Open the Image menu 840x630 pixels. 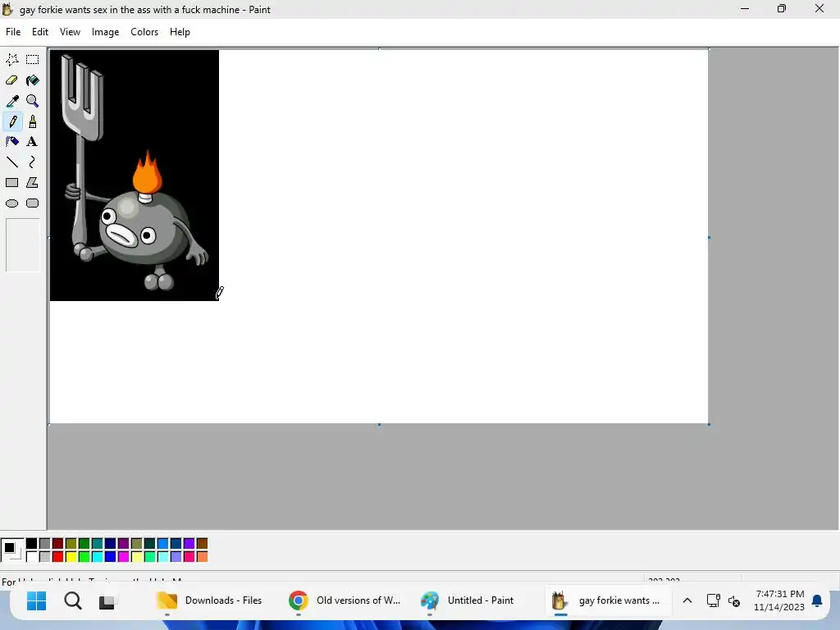(105, 32)
